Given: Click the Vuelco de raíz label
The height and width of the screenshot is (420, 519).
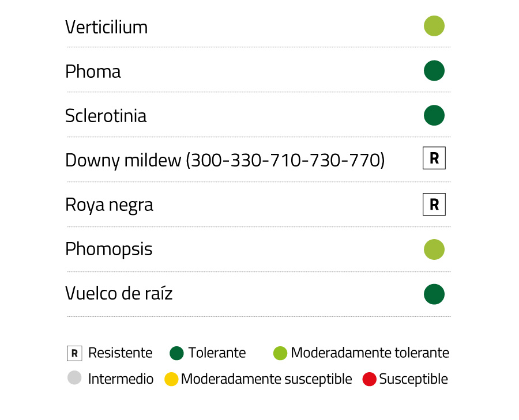Looking at the screenshot, I should click(119, 293).
